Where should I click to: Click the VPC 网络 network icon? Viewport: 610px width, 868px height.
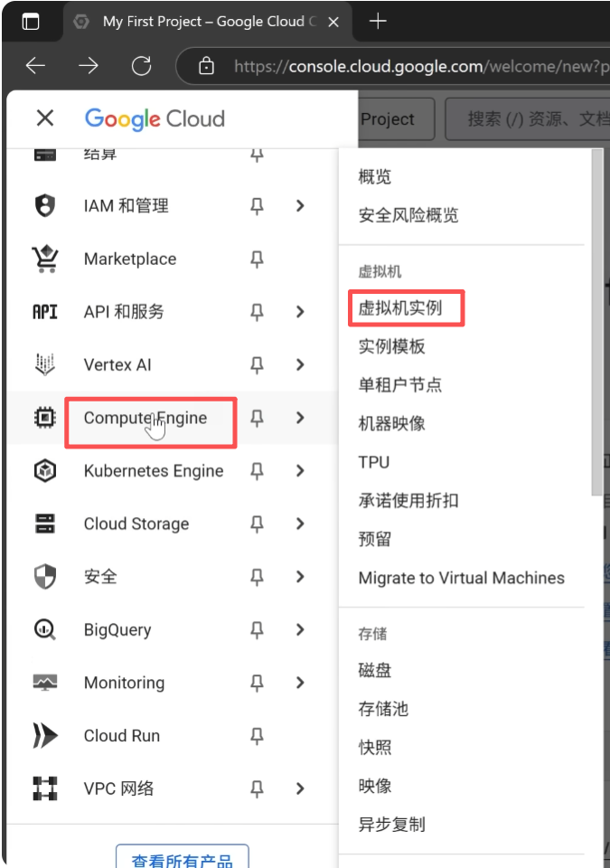(x=44, y=788)
